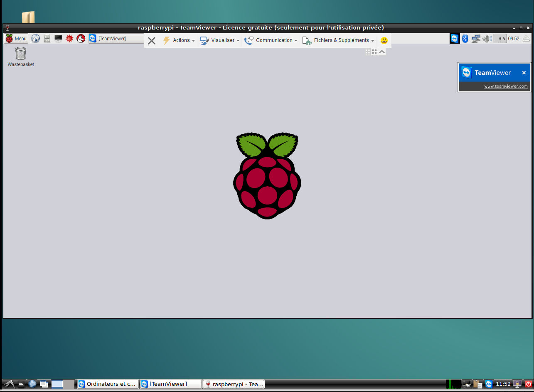The height and width of the screenshot is (392, 534).
Task: Click the folder icon on host desktop
Action: coord(28,17)
